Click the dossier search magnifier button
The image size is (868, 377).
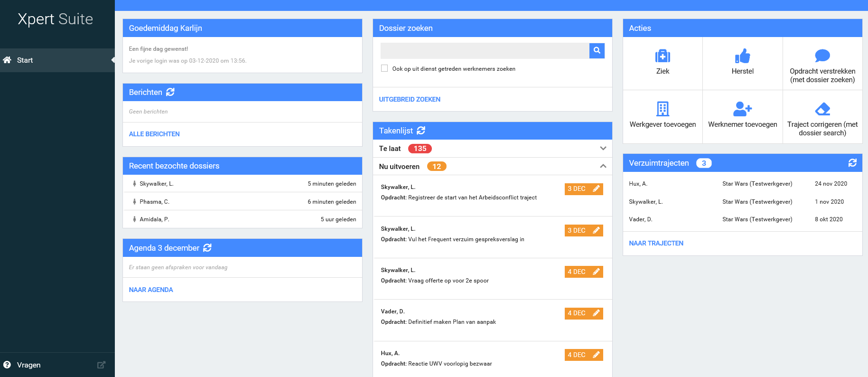597,50
